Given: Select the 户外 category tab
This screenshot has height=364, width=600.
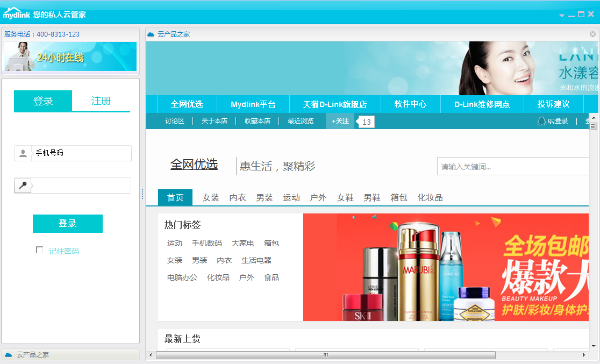Looking at the screenshot, I should pyautogui.click(x=318, y=197).
